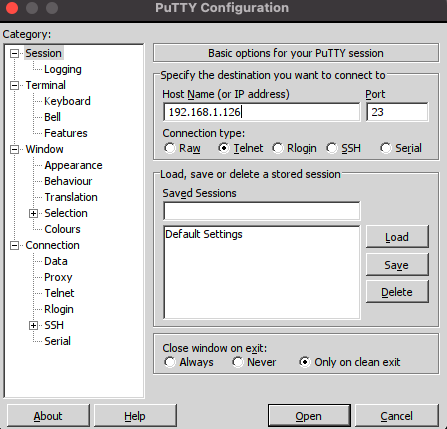Open the Bell settings
The image size is (447, 429).
(52, 117)
